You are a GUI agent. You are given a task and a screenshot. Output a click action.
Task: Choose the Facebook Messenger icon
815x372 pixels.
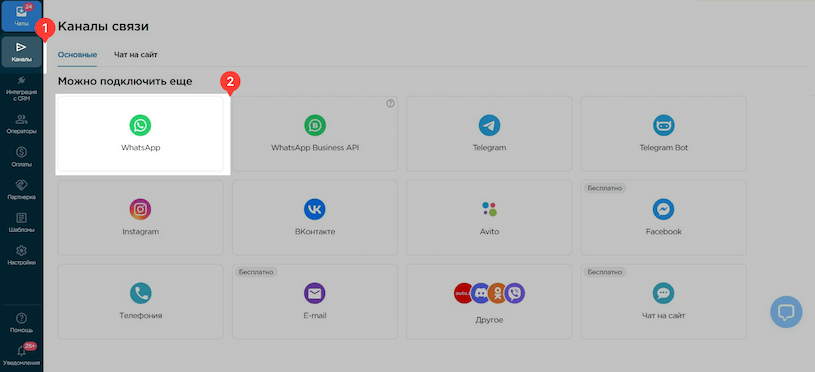pyautogui.click(x=663, y=209)
